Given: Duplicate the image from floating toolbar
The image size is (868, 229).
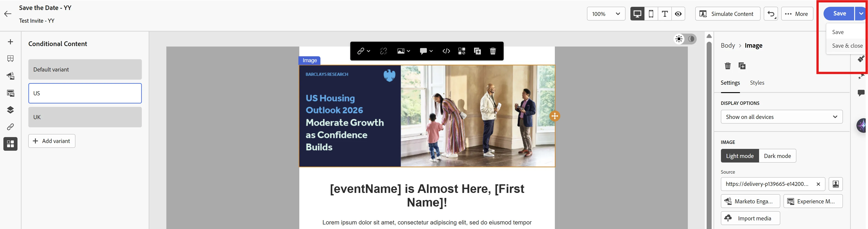Looking at the screenshot, I should coord(477,51).
